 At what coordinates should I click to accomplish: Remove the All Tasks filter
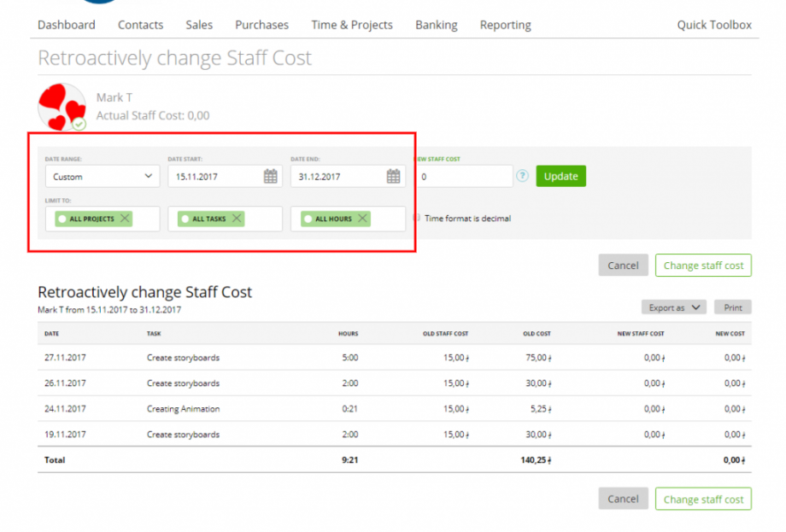[237, 218]
